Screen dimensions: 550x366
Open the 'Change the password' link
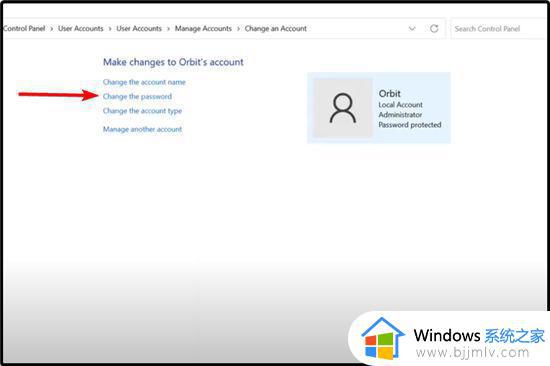137,97
